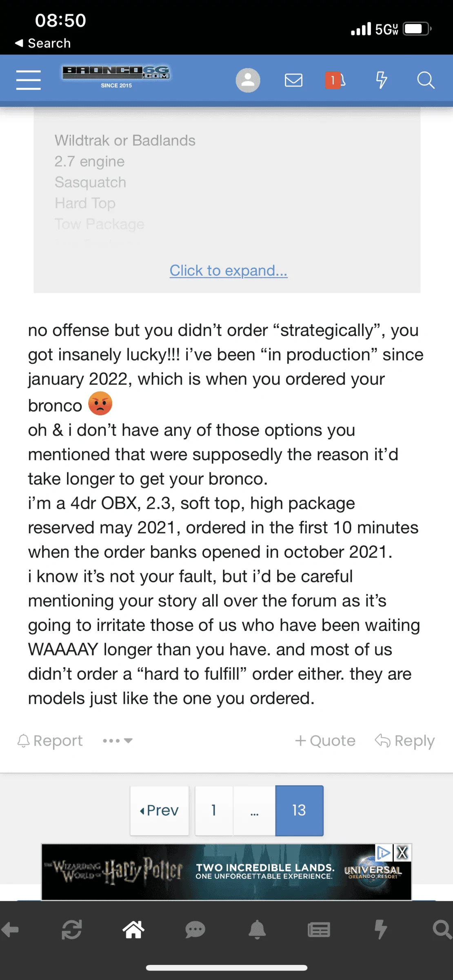
Task: Tap the home icon in bottom bar
Action: 133,930
